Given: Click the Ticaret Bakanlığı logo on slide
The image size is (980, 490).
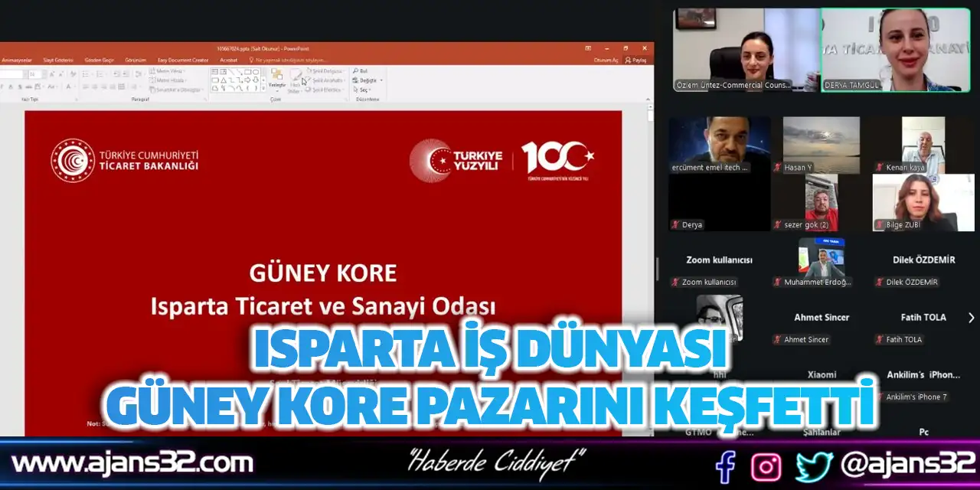Looking at the screenshot, I should [x=124, y=161].
